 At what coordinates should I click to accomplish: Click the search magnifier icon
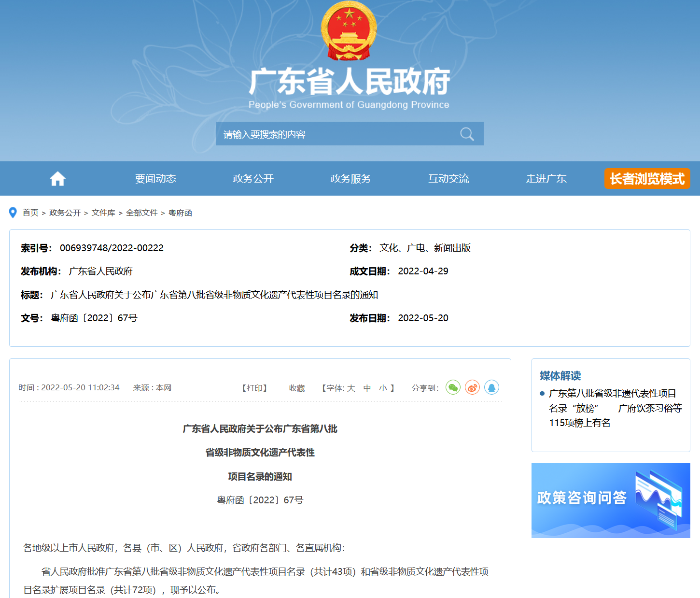[x=467, y=134]
